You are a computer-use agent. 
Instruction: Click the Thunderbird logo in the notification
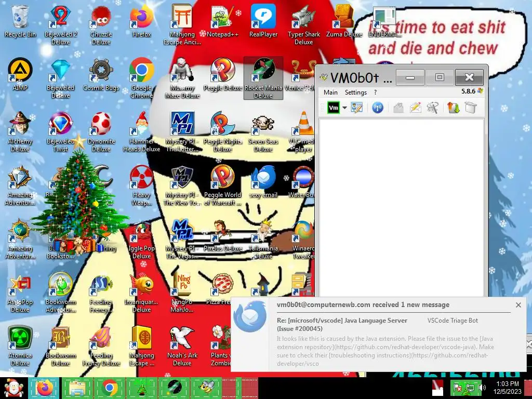(250, 317)
